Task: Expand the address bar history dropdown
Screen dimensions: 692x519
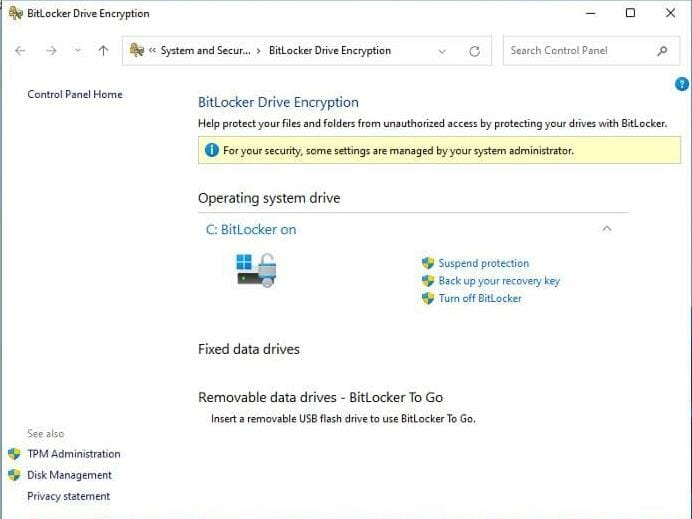Action: tap(442, 51)
